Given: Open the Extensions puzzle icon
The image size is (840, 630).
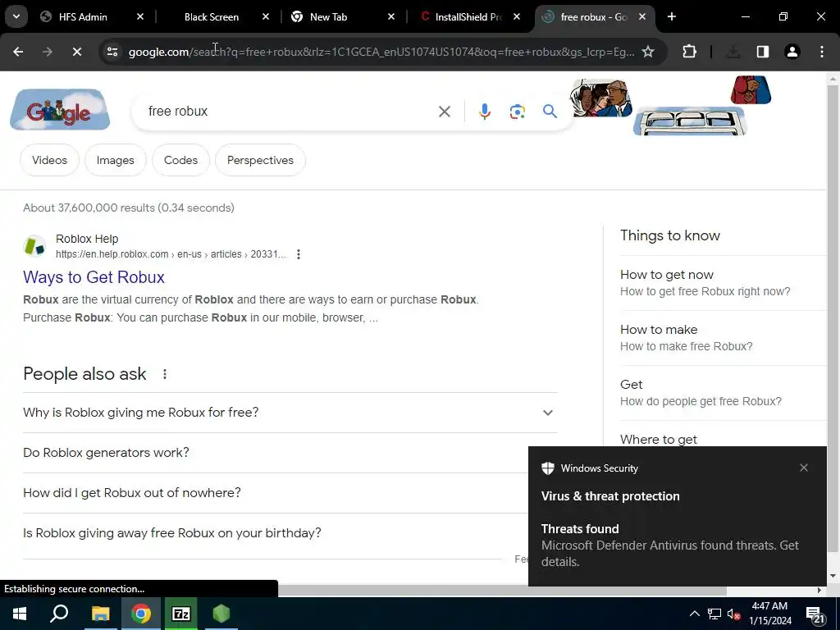Looking at the screenshot, I should pos(689,52).
